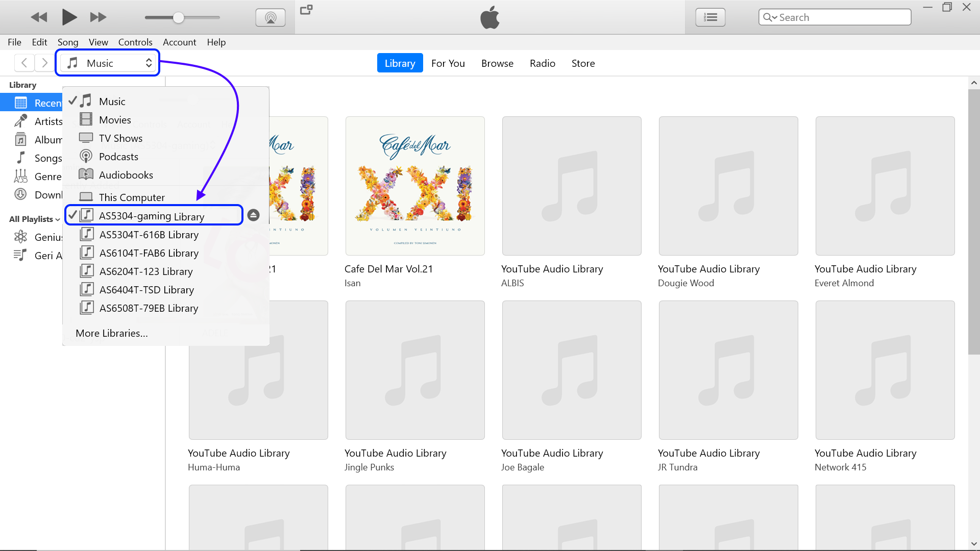Open the Edit menu
This screenshot has height=551, width=980.
pyautogui.click(x=39, y=42)
